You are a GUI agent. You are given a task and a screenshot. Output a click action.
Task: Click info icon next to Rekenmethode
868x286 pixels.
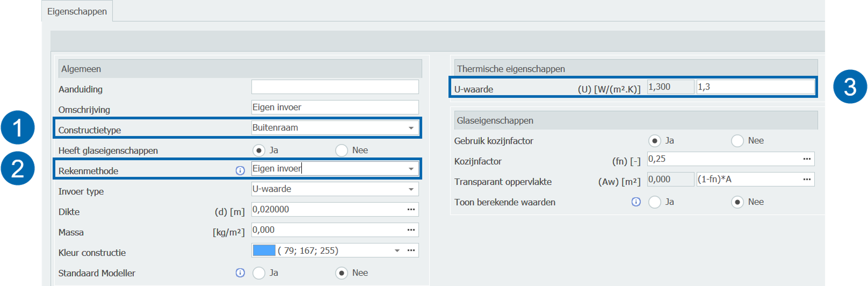pos(240,171)
